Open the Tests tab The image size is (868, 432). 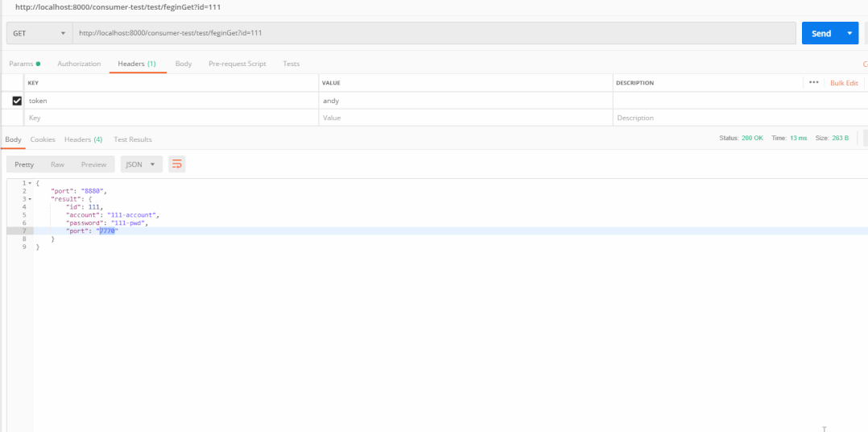point(291,64)
